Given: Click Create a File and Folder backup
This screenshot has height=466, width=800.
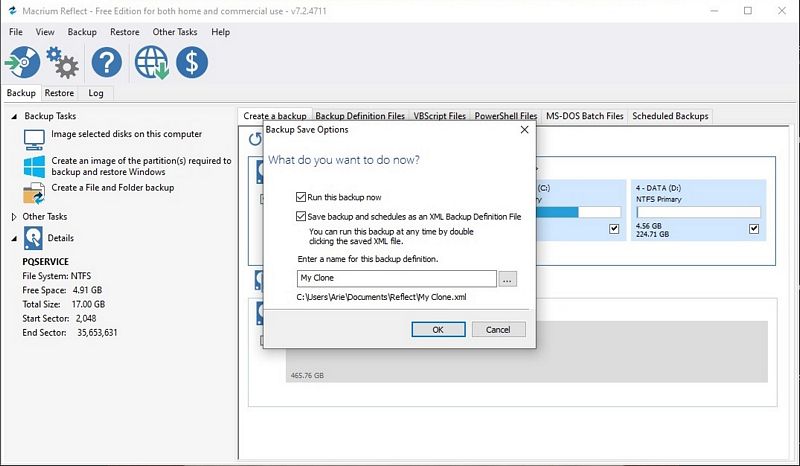Looking at the screenshot, I should [x=113, y=187].
